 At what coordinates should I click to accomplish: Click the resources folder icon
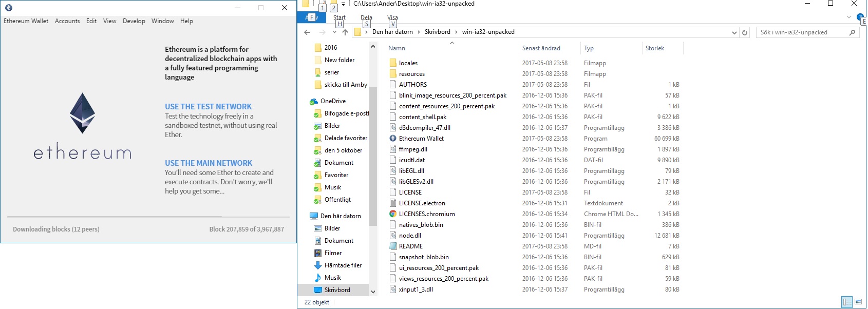pyautogui.click(x=393, y=74)
